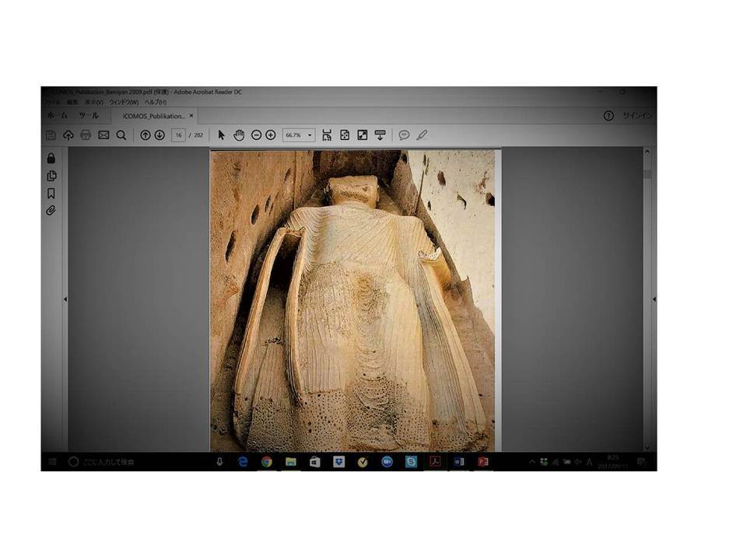
Task: Go to the previous page with the up arrow
Action: (x=146, y=135)
